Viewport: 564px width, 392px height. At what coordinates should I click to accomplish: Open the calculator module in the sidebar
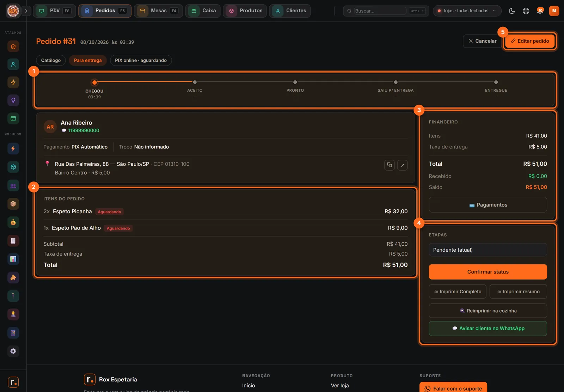click(13, 333)
